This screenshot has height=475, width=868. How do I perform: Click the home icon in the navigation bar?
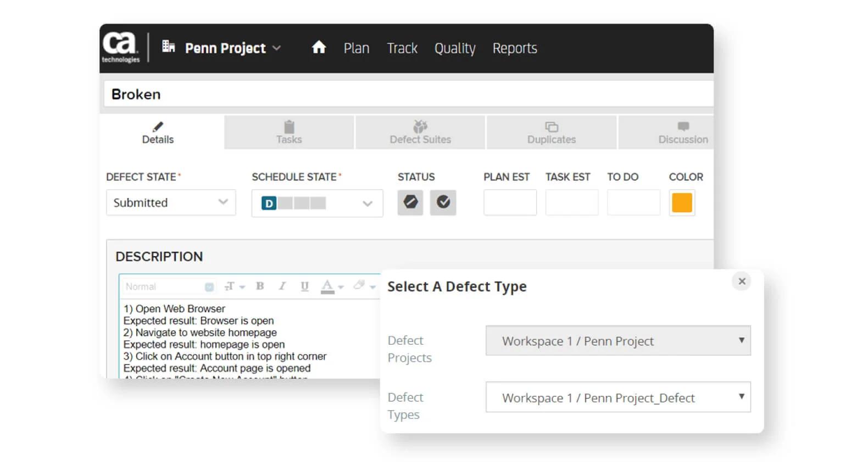[319, 48]
